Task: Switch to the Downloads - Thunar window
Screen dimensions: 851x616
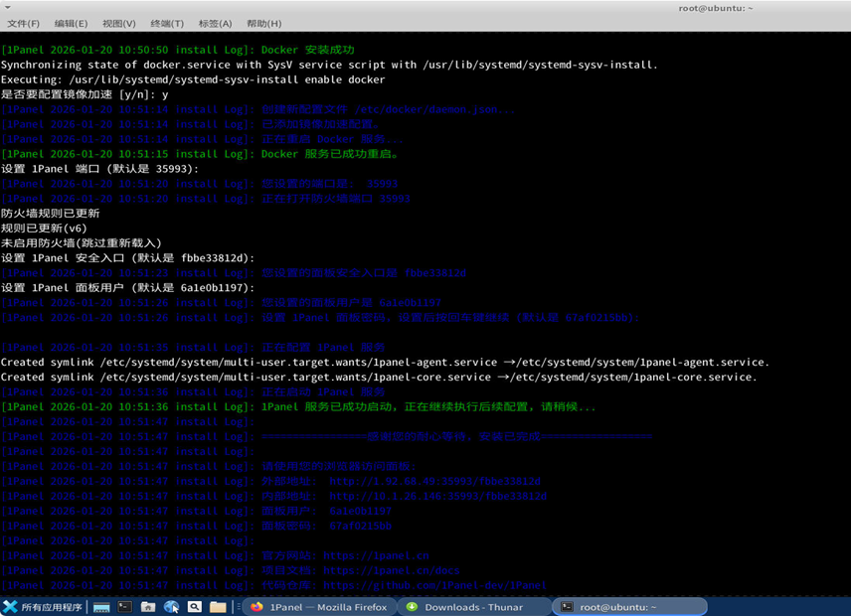Action: click(x=474, y=607)
